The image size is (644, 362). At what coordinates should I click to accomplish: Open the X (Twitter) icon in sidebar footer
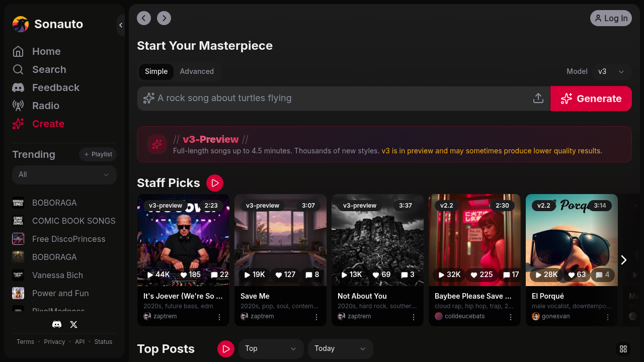point(73,325)
